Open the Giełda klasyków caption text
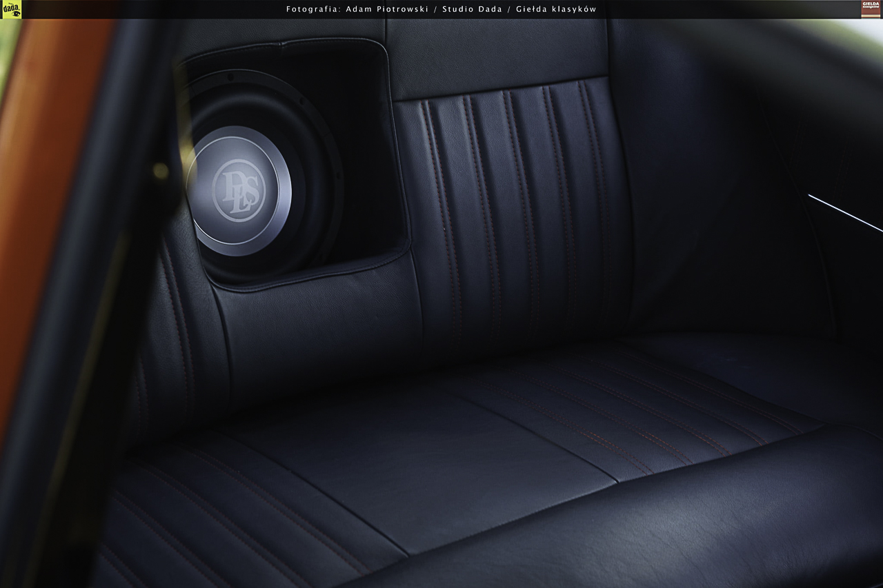This screenshot has width=883, height=588. [556, 9]
